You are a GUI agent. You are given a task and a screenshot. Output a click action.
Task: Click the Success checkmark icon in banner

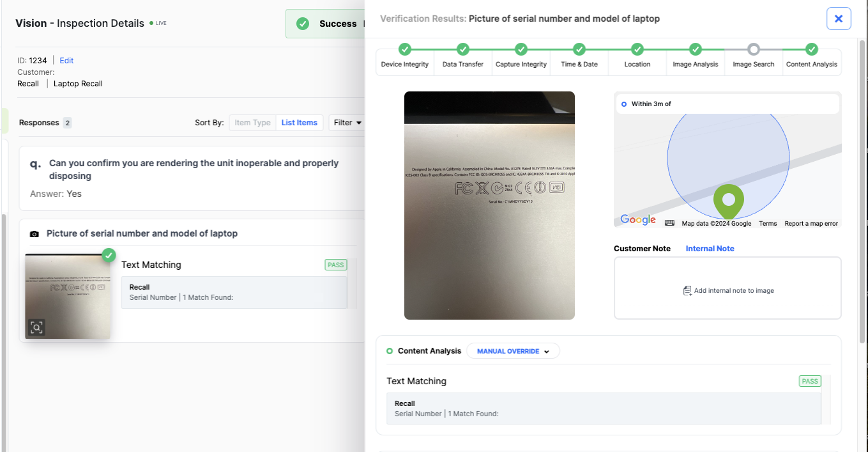point(303,24)
